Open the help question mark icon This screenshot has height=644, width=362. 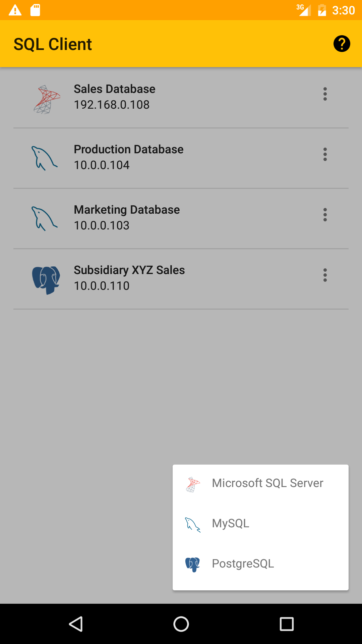click(x=342, y=44)
